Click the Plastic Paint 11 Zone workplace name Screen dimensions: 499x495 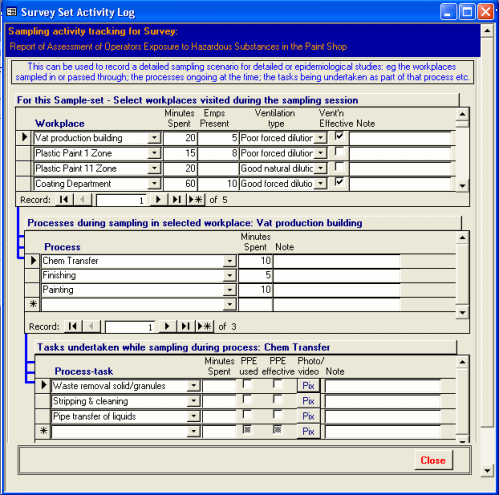(x=76, y=168)
